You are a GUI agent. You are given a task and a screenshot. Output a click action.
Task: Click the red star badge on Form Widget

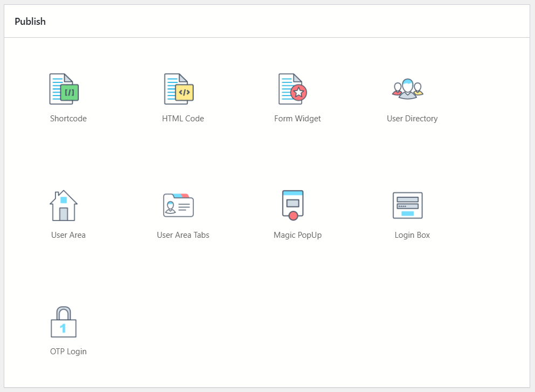tap(299, 93)
